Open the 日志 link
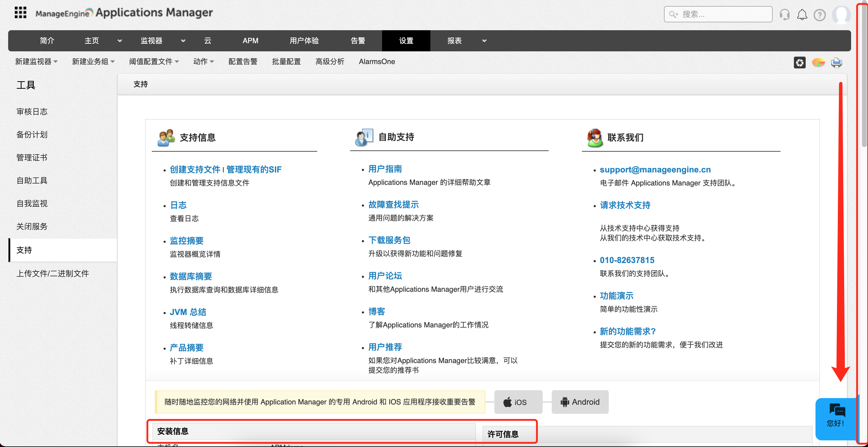Image resolution: width=868 pixels, height=447 pixels. 178,205
